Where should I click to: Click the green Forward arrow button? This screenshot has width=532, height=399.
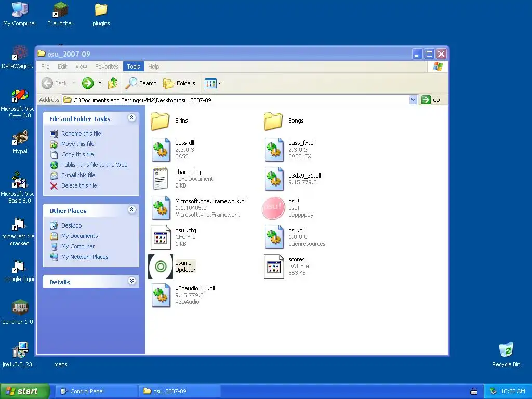[88, 83]
